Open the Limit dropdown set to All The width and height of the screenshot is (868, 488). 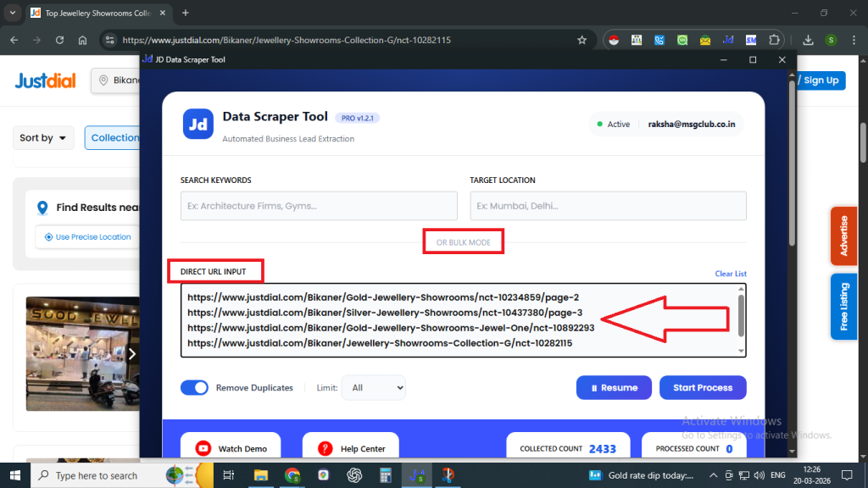click(373, 388)
